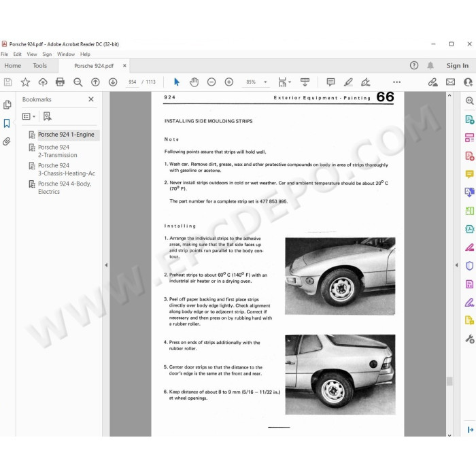This screenshot has width=476, height=476.
Task: Open right pane search tool icon
Action: (x=470, y=101)
